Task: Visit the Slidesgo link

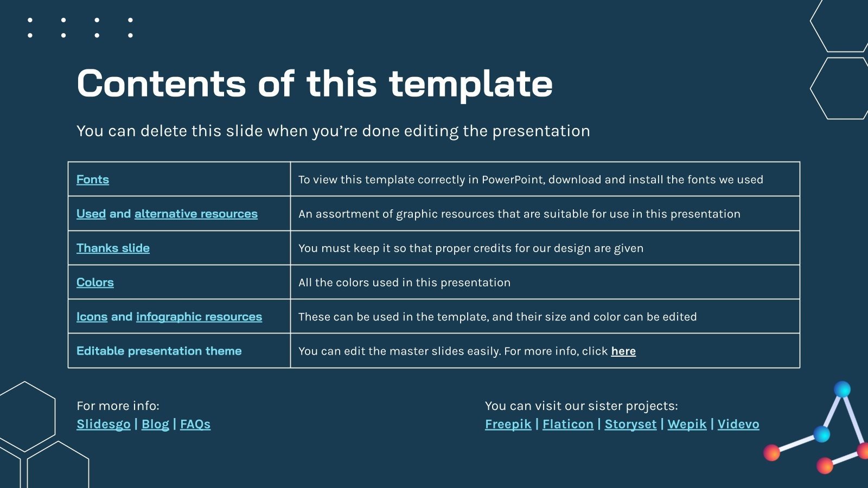Action: tap(104, 424)
